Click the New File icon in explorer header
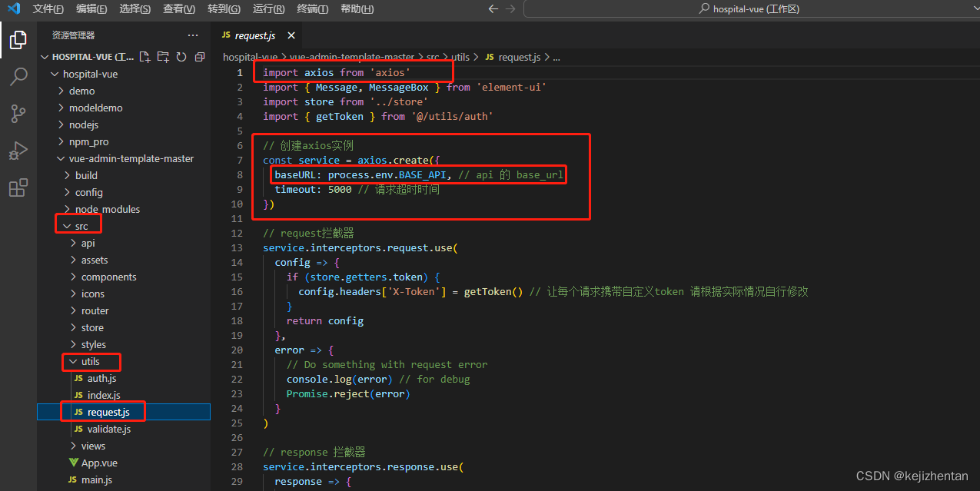 point(146,57)
